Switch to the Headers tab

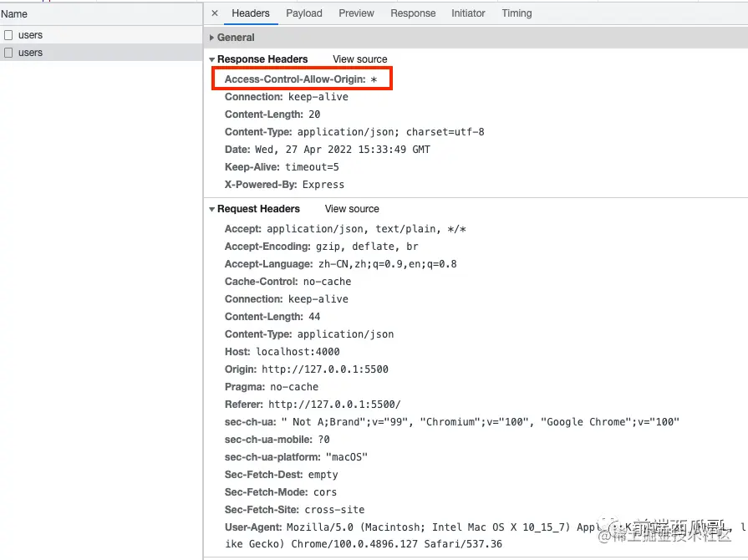coord(251,13)
